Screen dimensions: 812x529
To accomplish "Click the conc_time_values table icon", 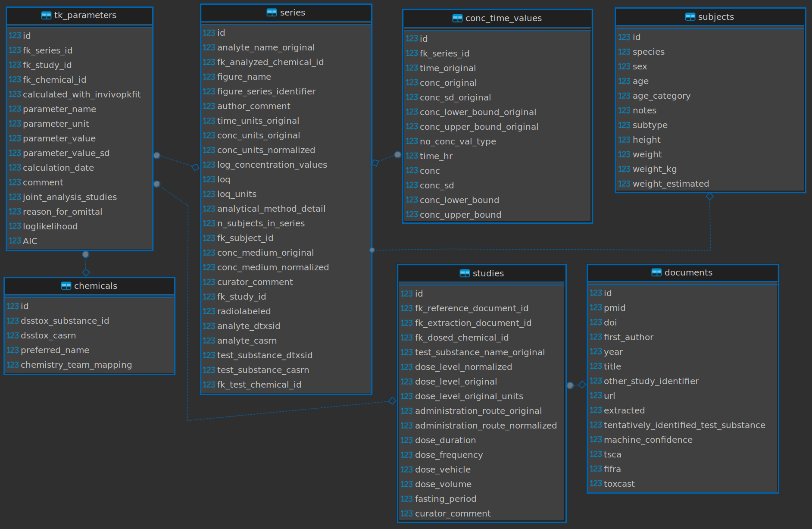I will tap(457, 18).
